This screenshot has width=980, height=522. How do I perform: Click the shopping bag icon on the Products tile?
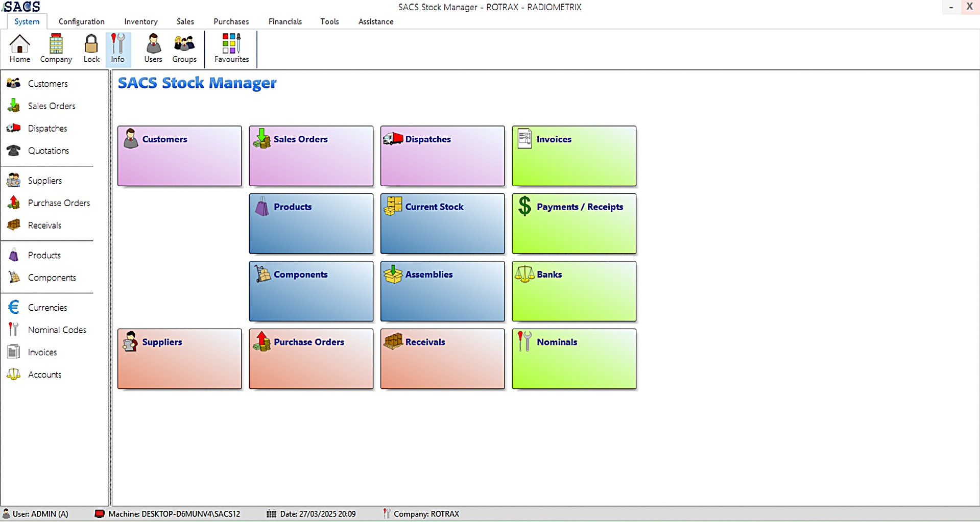(262, 206)
